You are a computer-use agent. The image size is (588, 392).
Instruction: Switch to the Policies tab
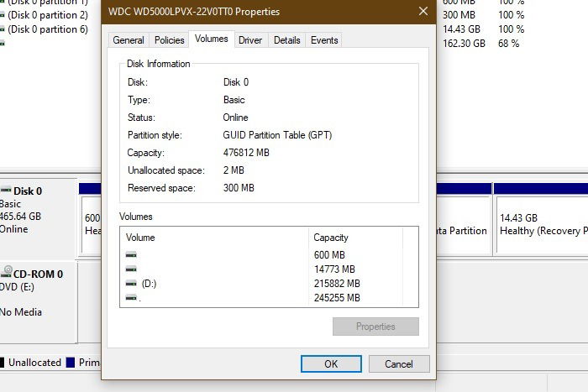[169, 40]
